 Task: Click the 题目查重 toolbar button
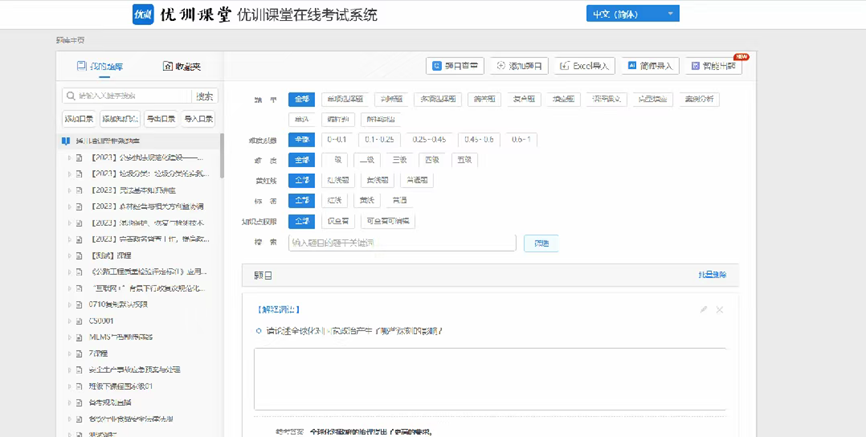(x=455, y=66)
